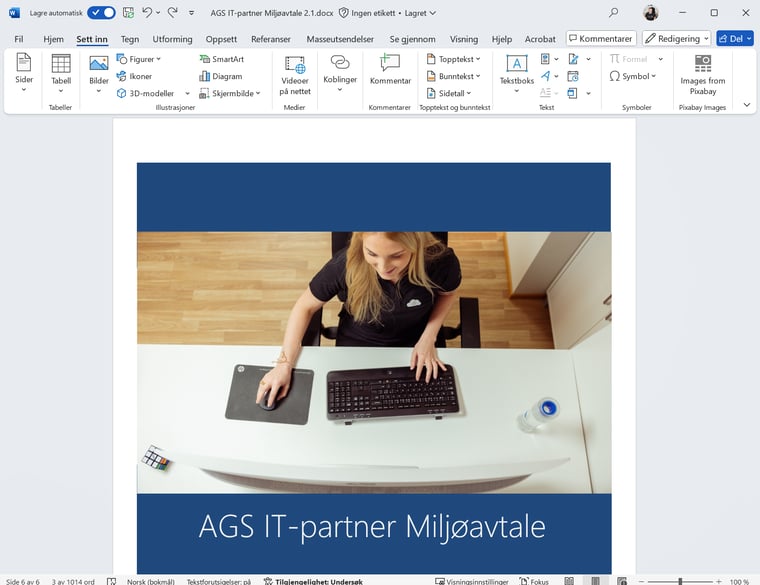This screenshot has height=585, width=760.
Task: Open the Hjelp tab
Action: [502, 39]
